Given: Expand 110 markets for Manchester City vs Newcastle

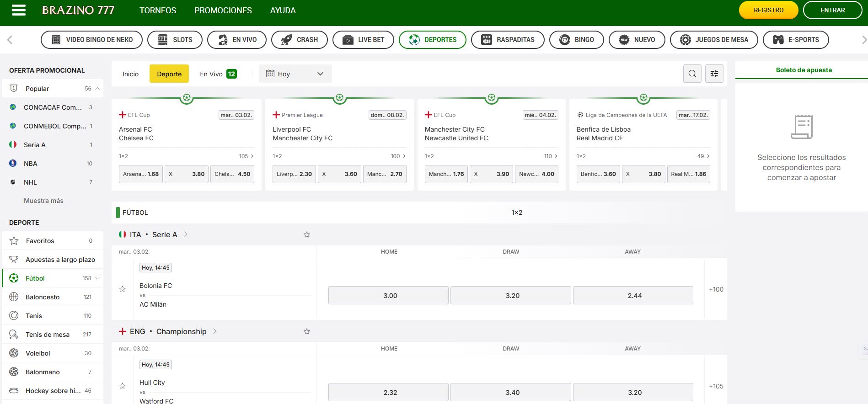Looking at the screenshot, I should click(x=551, y=156).
